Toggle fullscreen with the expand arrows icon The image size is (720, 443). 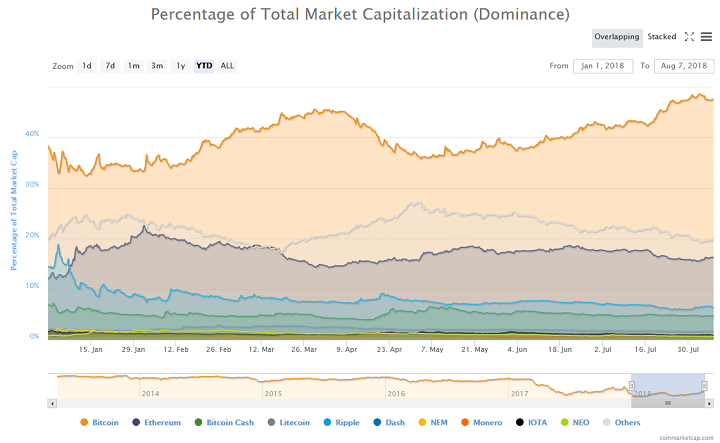(689, 37)
